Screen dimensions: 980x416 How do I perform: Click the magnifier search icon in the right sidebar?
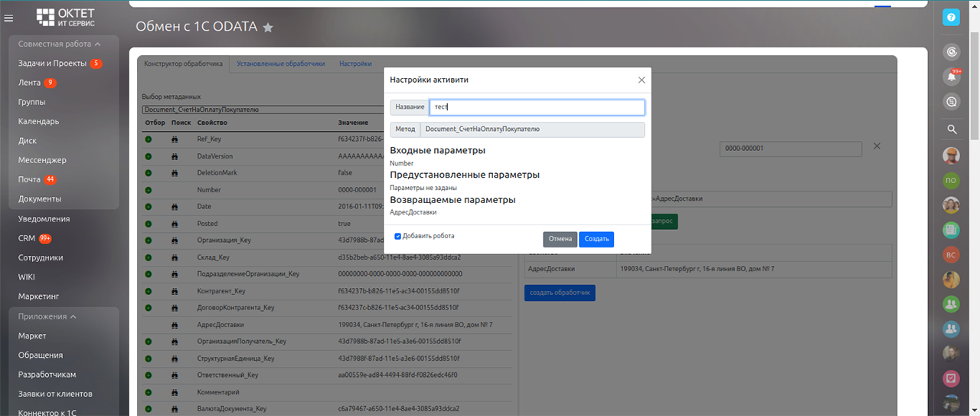tap(952, 129)
